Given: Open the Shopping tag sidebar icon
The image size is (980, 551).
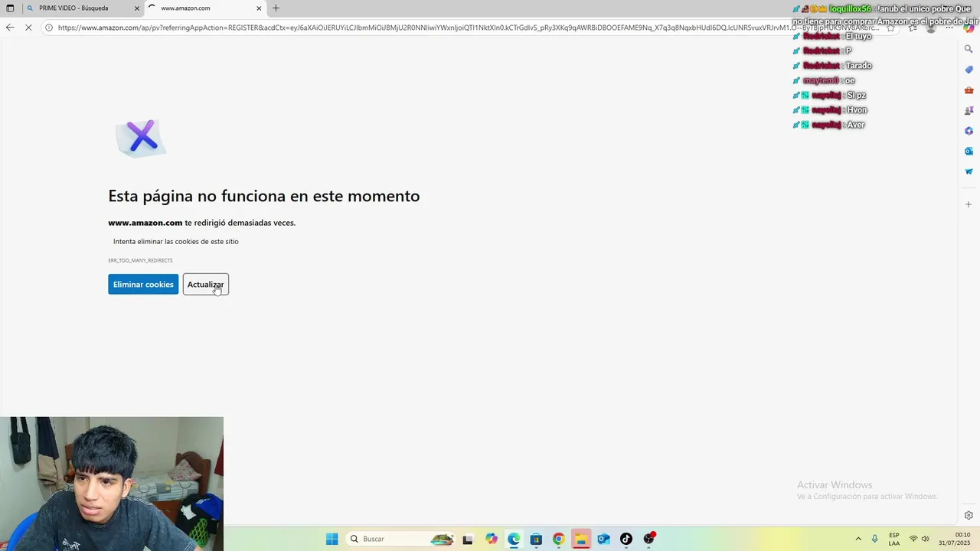Looking at the screenshot, I should pyautogui.click(x=969, y=70).
